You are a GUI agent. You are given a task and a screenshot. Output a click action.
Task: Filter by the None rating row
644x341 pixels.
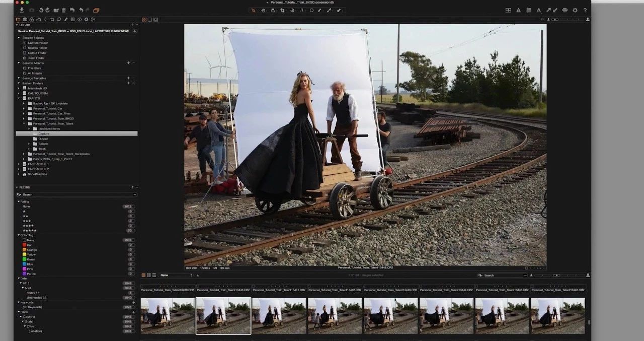[76, 207]
